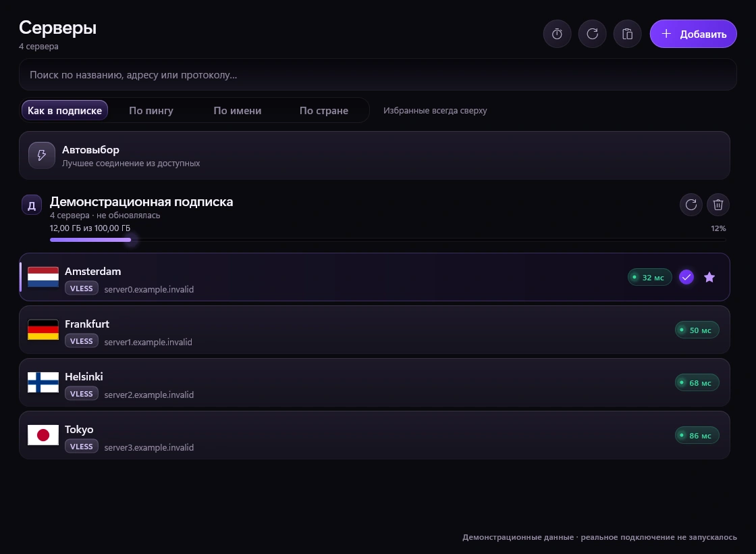This screenshot has width=756, height=554.
Task: Update the Демонстрационная подписка subscription
Action: [691, 205]
